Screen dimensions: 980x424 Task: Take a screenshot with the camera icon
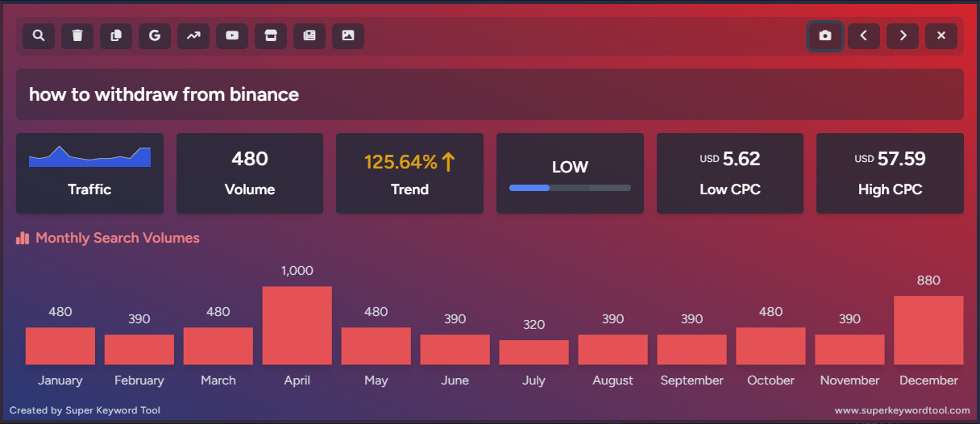point(825,36)
